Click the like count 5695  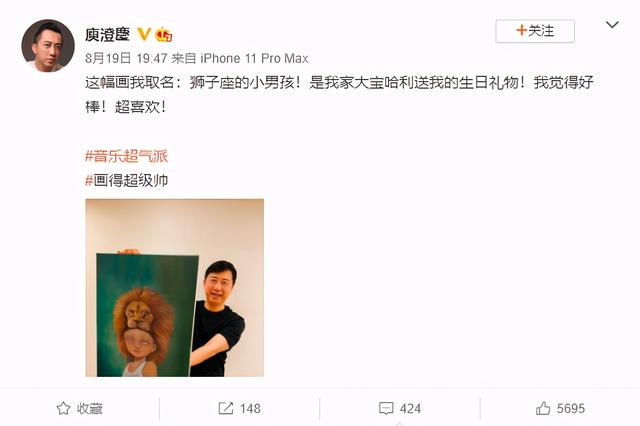(x=571, y=408)
